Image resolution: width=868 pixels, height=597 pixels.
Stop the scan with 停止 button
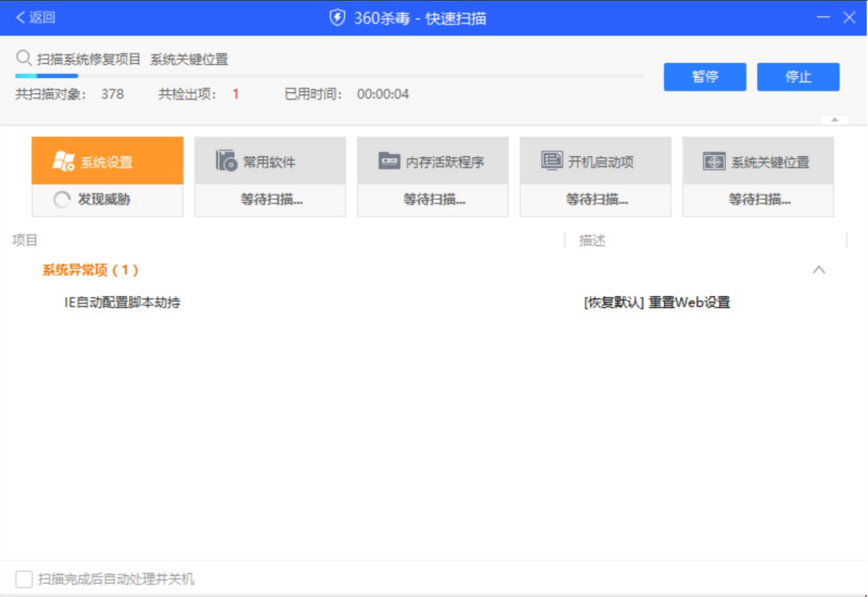click(798, 77)
